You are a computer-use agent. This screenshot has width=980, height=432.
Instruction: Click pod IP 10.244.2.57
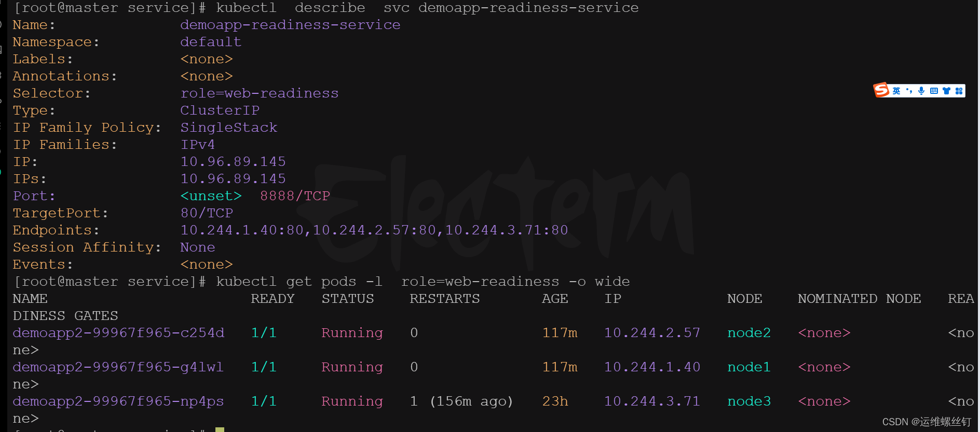pos(652,333)
